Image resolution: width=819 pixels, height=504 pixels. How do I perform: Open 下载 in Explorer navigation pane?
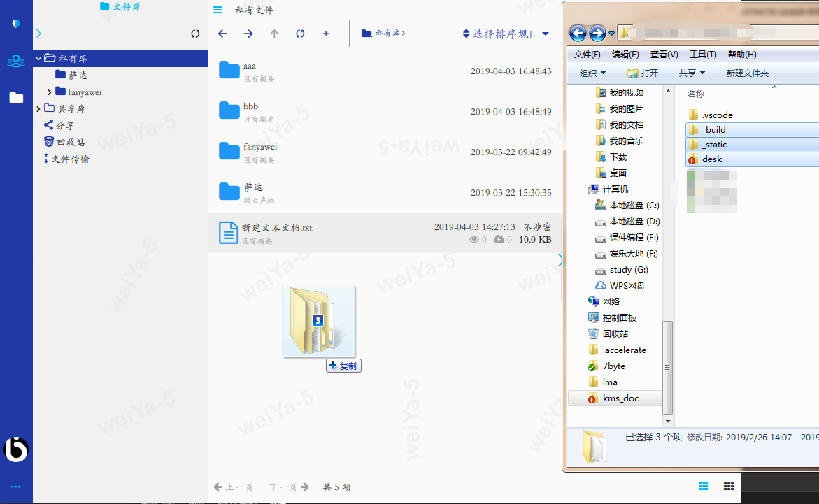point(612,157)
